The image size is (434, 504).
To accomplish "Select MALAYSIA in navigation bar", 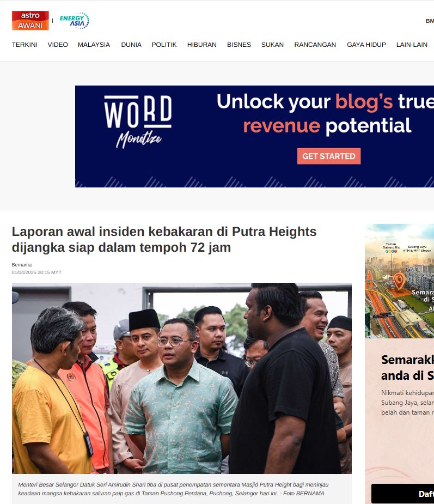I will point(94,45).
